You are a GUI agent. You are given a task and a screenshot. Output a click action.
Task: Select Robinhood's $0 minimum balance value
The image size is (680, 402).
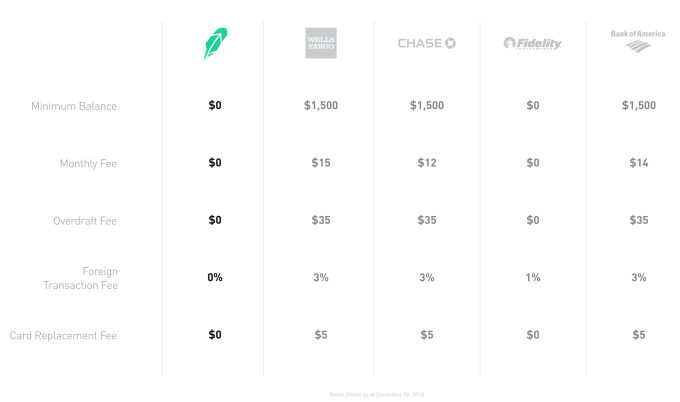click(215, 106)
